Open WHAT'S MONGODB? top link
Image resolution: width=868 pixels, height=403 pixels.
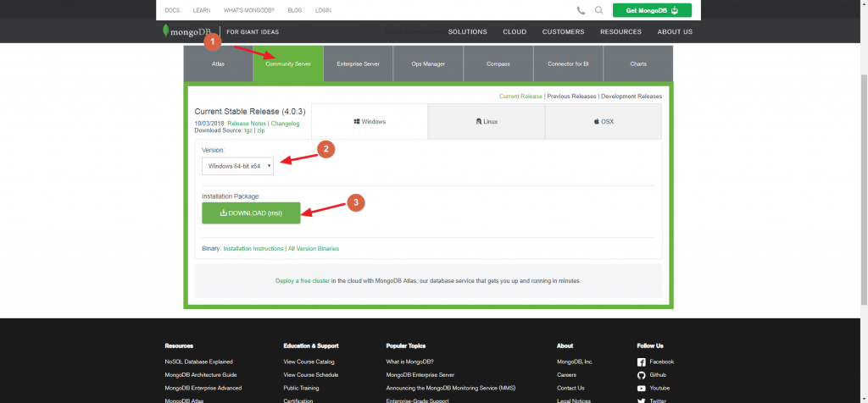[x=249, y=10]
